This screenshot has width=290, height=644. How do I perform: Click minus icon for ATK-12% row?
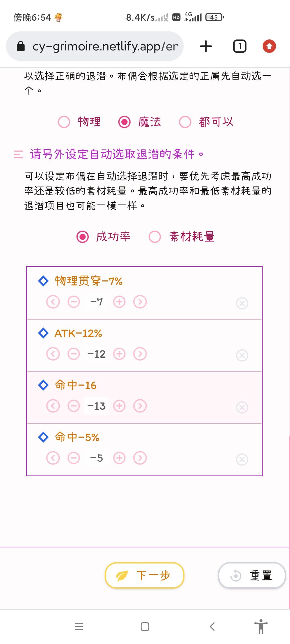[74, 354]
